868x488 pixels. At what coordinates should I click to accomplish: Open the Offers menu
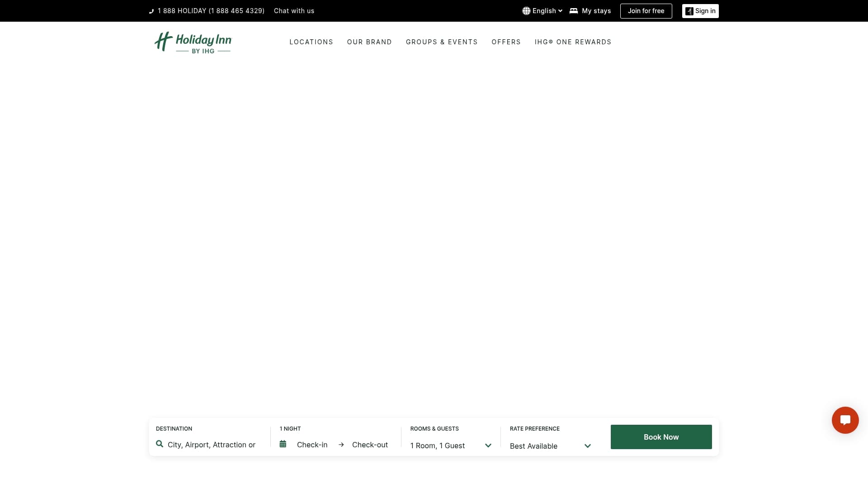pos(506,42)
